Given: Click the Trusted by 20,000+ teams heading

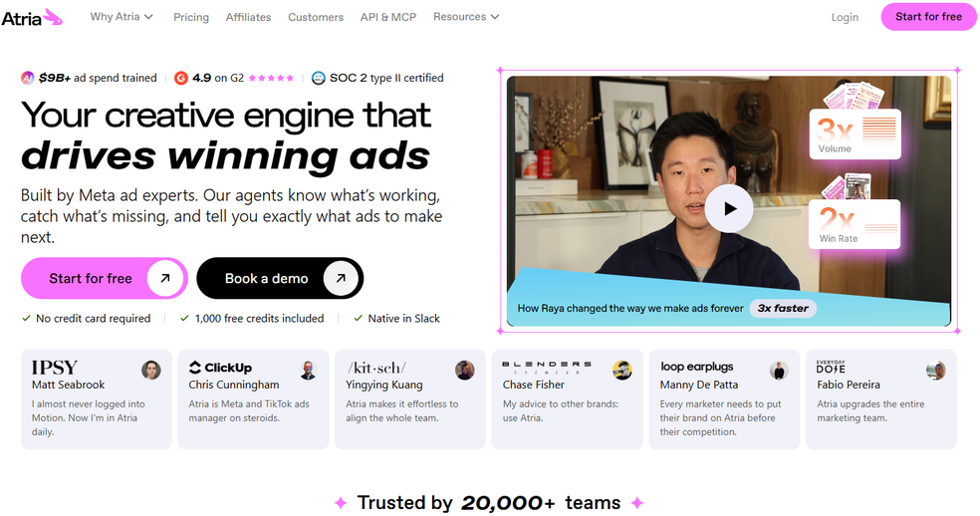Looking at the screenshot, I should click(489, 503).
